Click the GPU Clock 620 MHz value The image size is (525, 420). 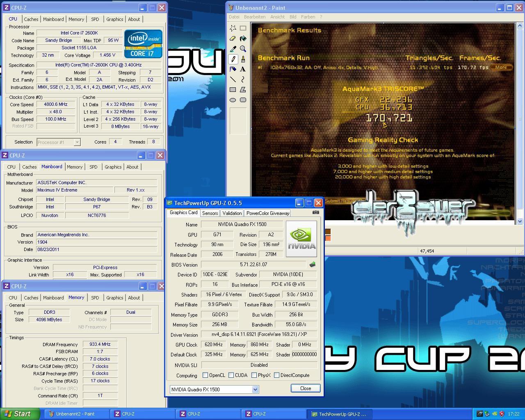[213, 345]
